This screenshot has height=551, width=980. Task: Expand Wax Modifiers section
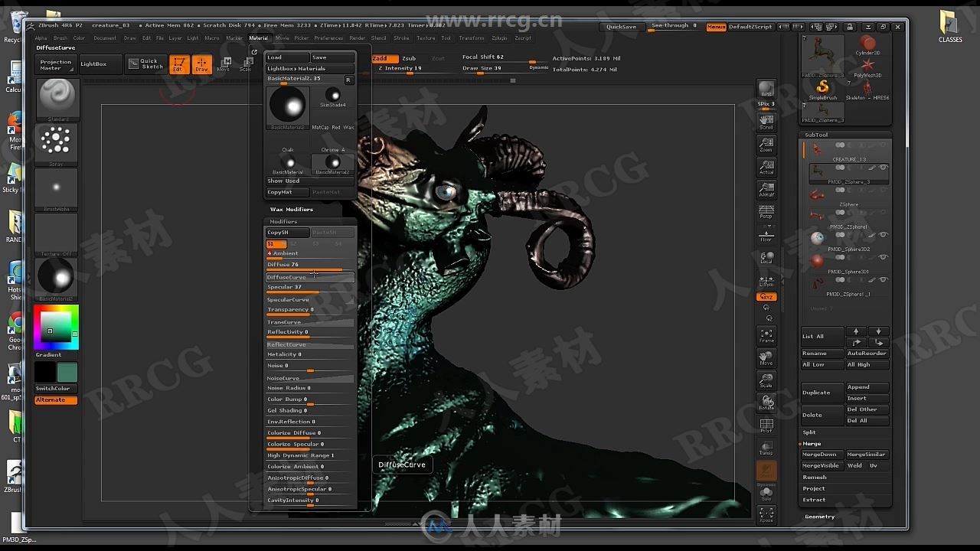pos(291,209)
